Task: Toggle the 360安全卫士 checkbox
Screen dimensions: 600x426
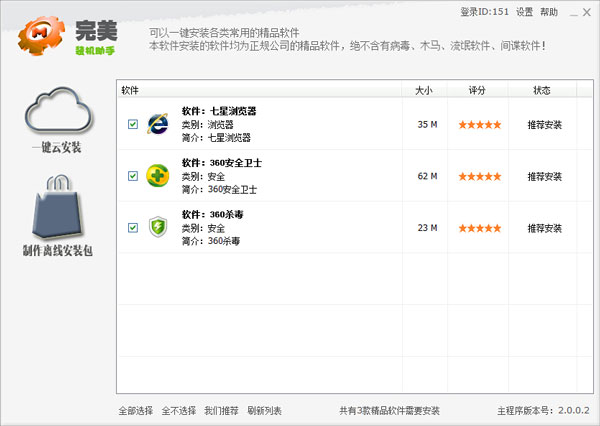Action: coord(133,176)
